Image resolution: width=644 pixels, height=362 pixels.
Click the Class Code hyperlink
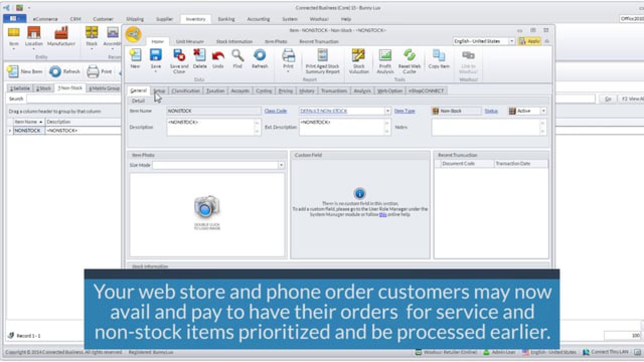pyautogui.click(x=275, y=111)
